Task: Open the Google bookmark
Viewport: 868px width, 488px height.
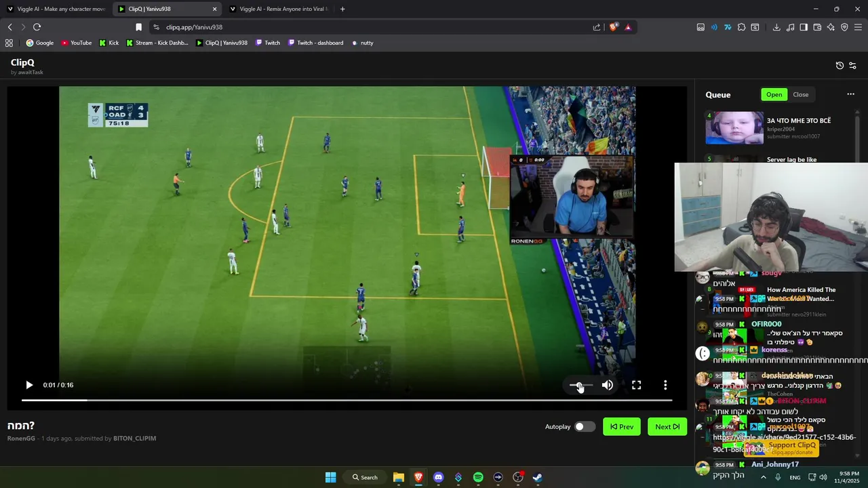Action: click(40, 43)
